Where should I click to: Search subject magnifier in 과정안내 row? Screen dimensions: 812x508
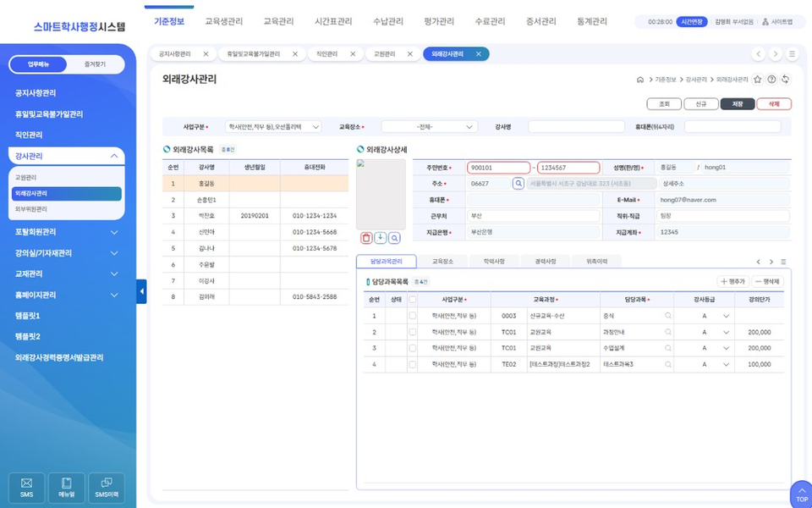coord(668,332)
